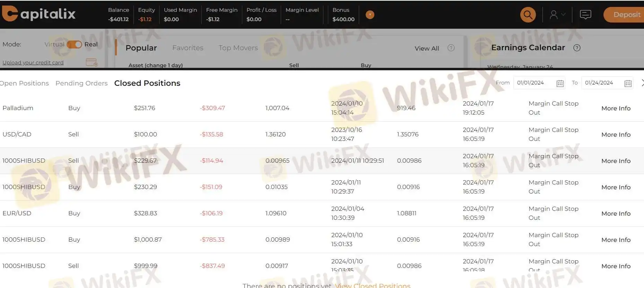644x288 pixels.
Task: Click the EUR/USD open price 1.09610
Action: tap(276, 213)
